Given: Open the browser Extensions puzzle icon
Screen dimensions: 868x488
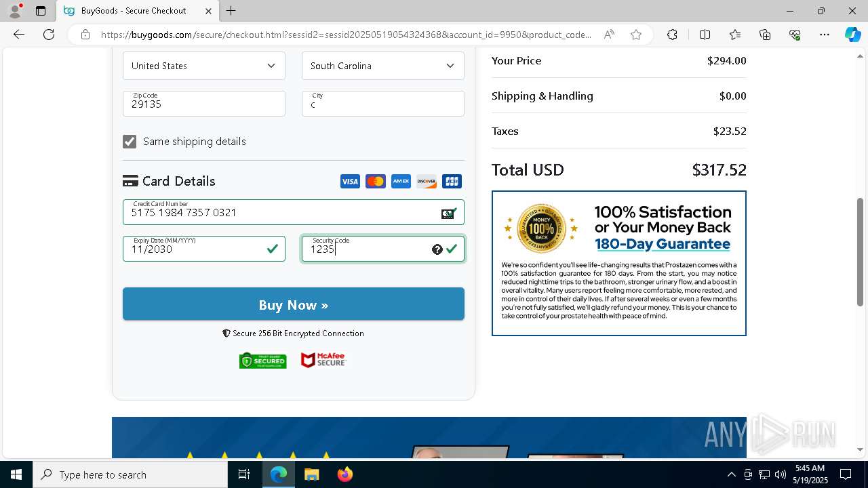Looking at the screenshot, I should click(672, 35).
